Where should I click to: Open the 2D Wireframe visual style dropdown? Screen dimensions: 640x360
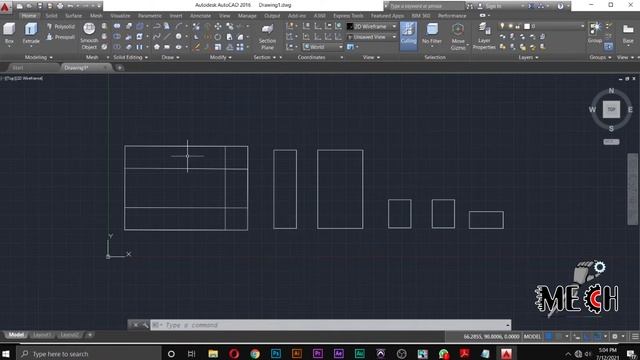(x=372, y=27)
